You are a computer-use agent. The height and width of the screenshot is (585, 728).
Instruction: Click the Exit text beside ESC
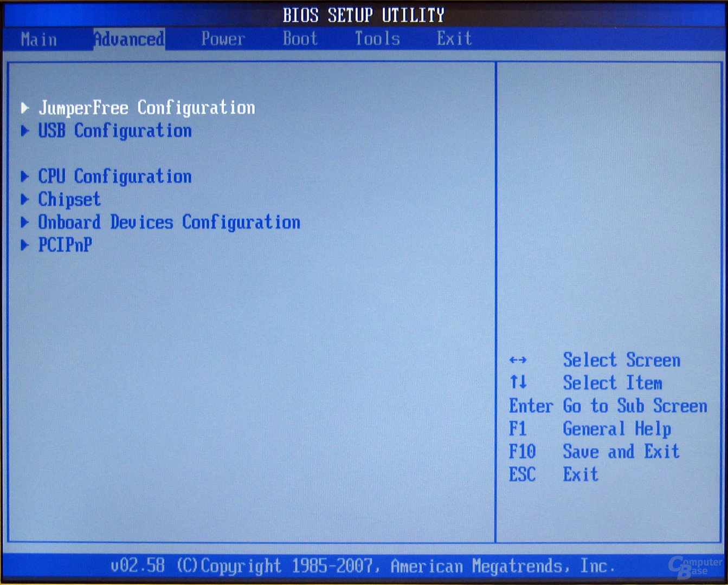click(x=581, y=474)
